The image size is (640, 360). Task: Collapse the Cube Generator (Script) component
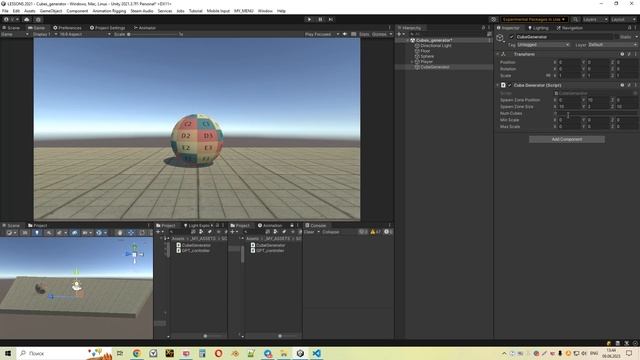tap(498, 85)
